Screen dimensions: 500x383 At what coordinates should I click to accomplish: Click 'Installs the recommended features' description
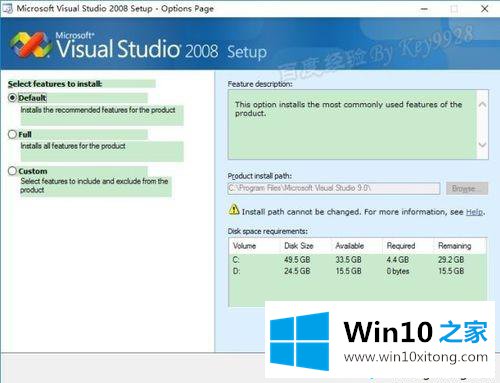[x=98, y=110]
